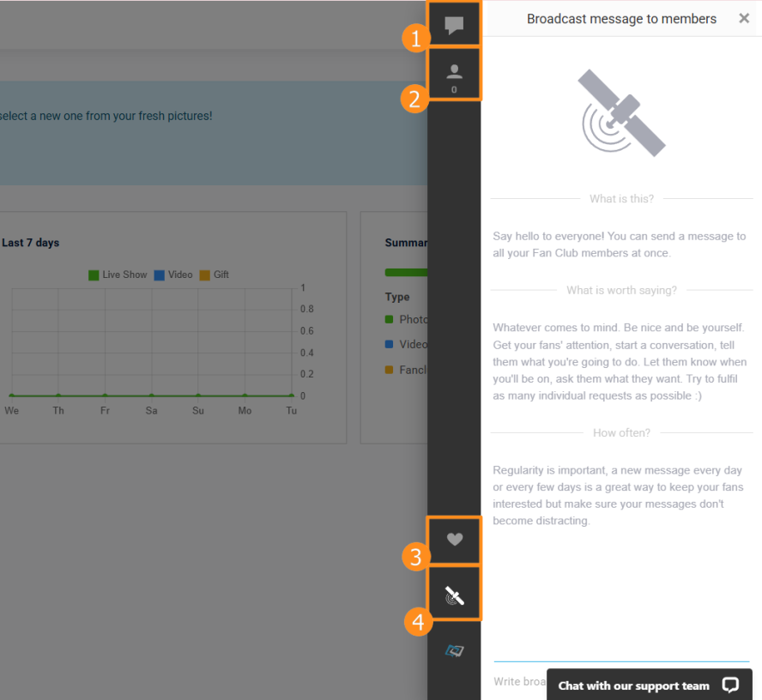Close the Broadcast message panel
762x700 pixels.
point(744,19)
